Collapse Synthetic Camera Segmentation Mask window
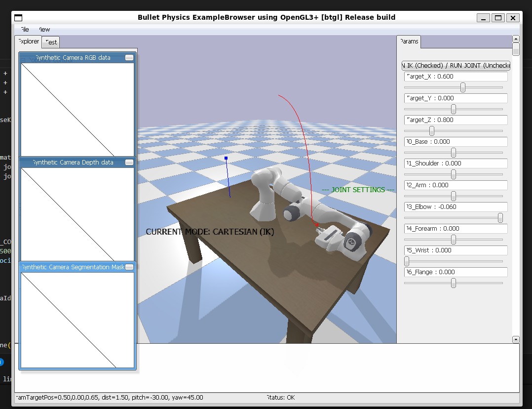Image resolution: width=532 pixels, height=409 pixels. (x=129, y=267)
